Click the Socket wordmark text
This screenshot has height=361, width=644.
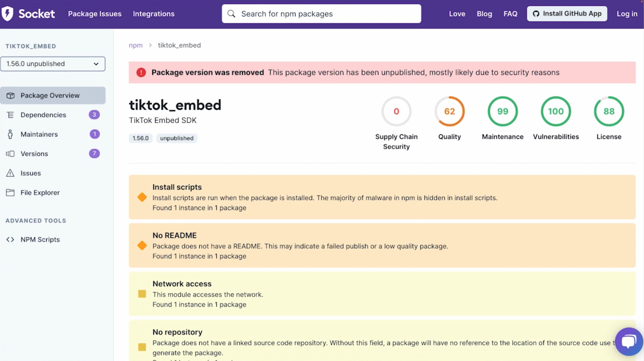(x=37, y=14)
